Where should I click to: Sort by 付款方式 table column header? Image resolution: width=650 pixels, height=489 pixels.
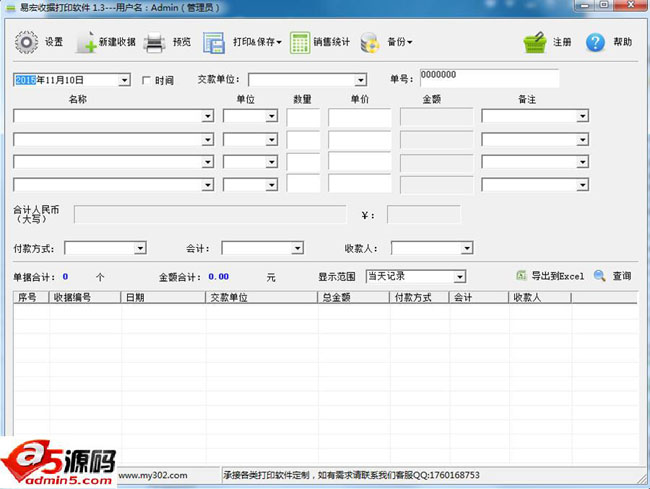click(x=420, y=297)
